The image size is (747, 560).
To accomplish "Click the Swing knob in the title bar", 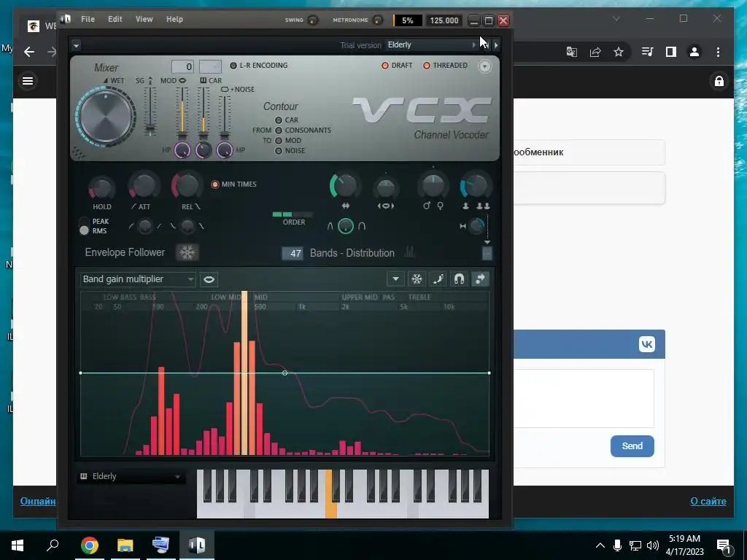I will [313, 20].
